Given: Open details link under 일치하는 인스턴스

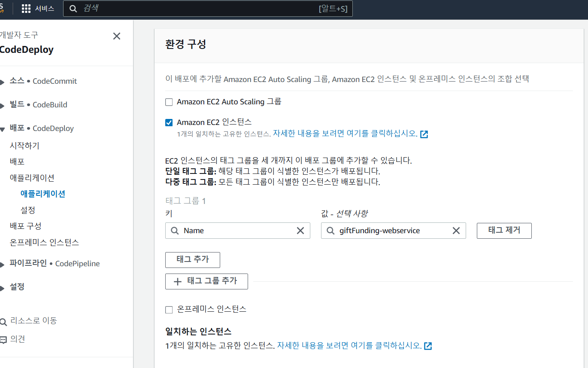Looking at the screenshot, I should (x=349, y=345).
